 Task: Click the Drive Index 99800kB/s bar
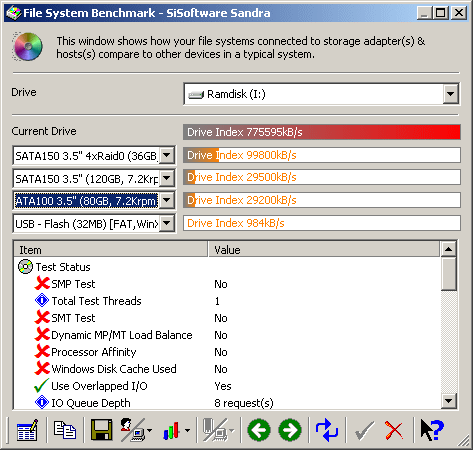click(x=322, y=155)
